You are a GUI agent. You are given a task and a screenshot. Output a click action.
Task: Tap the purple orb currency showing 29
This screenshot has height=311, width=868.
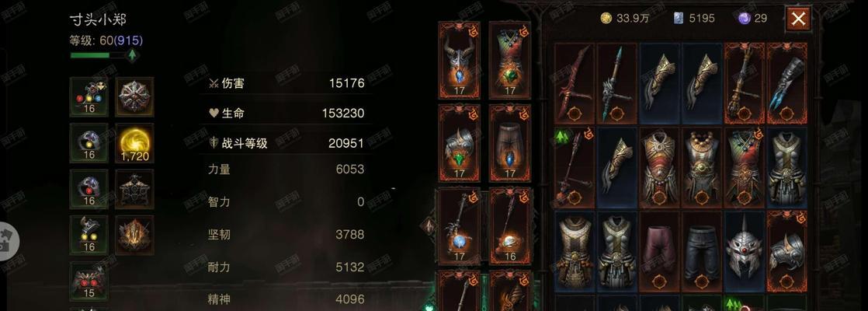pyautogui.click(x=753, y=19)
